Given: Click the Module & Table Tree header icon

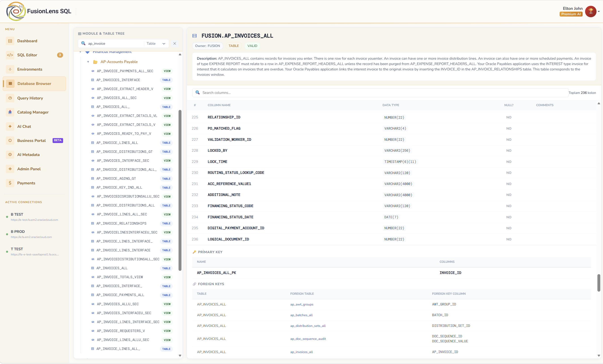Looking at the screenshot, I should [x=79, y=34].
